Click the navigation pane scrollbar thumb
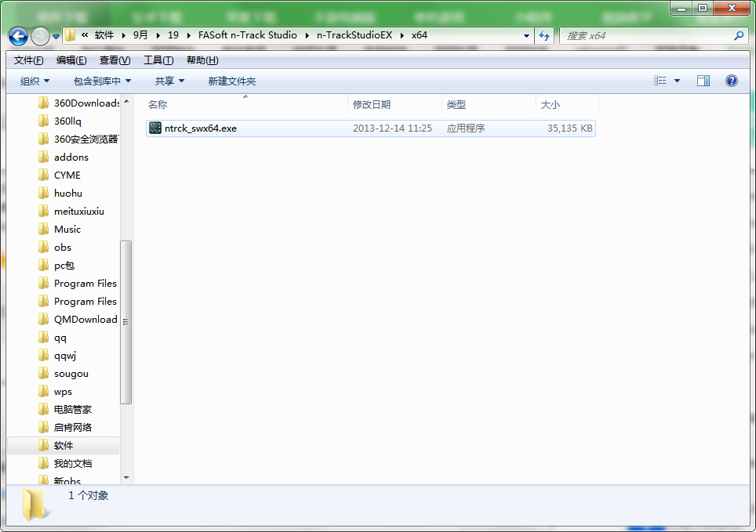This screenshot has width=756, height=532. pos(125,322)
